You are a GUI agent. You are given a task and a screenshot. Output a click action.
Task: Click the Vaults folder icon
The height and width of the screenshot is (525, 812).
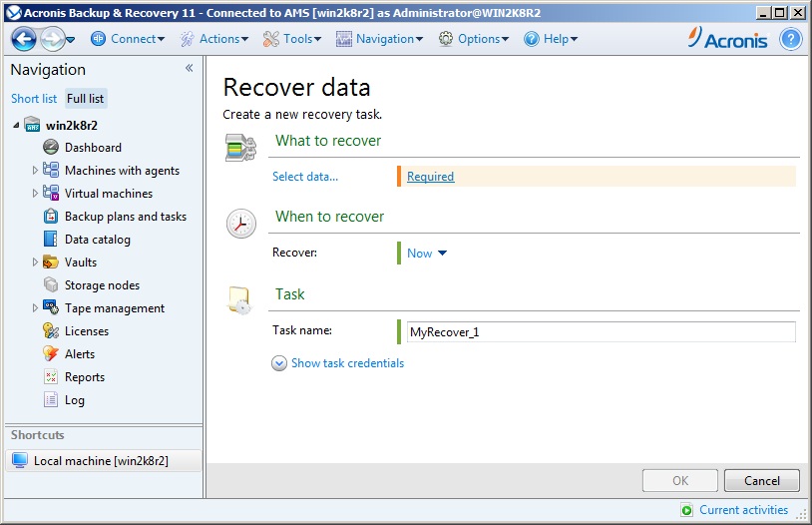(x=51, y=262)
